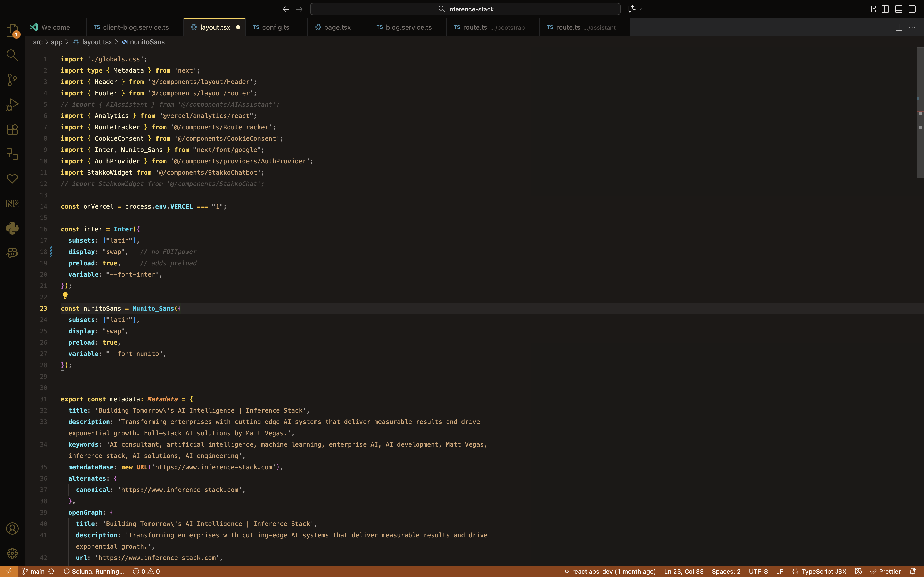The image size is (924, 577).
Task: Switch to the blog.service.ts tab
Action: (x=408, y=28)
